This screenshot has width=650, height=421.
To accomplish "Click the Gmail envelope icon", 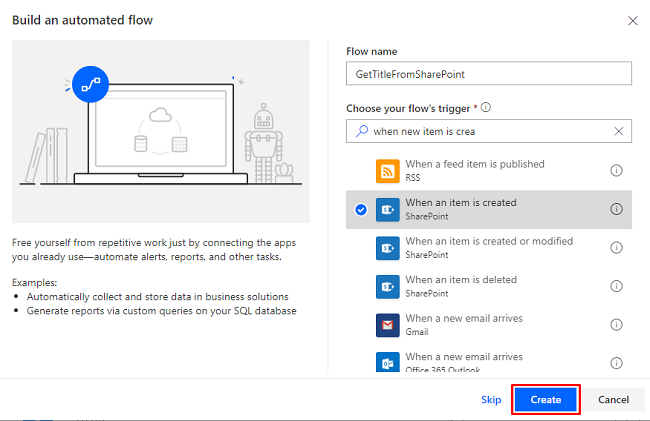I will tap(388, 325).
